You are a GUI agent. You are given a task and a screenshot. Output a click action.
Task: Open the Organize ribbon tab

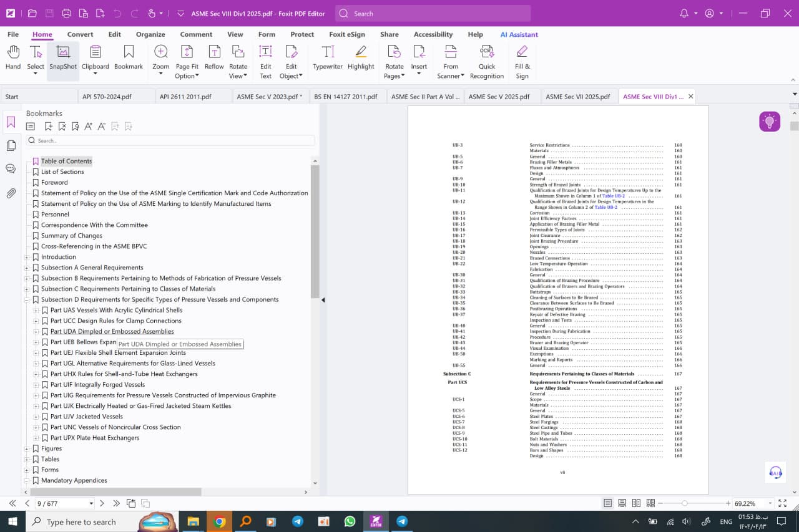click(150, 34)
